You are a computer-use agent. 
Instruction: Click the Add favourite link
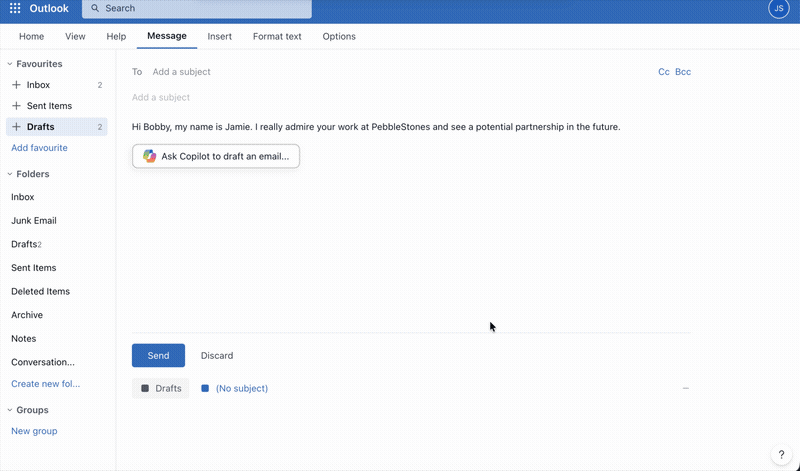click(x=39, y=148)
